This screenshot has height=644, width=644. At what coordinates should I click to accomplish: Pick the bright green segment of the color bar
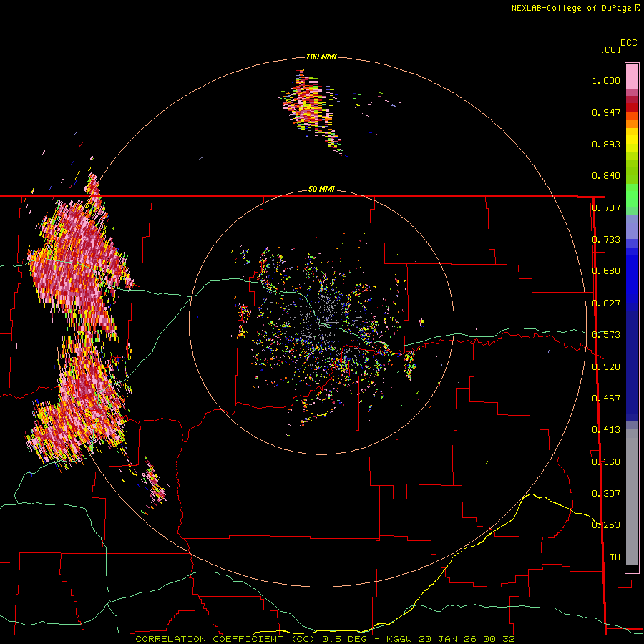pos(632,195)
